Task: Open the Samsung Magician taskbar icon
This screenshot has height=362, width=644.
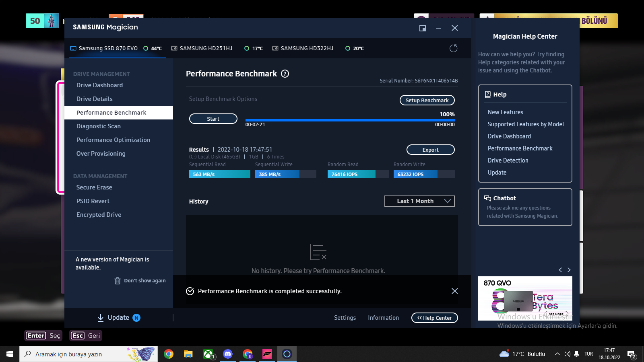Action: coord(287,354)
